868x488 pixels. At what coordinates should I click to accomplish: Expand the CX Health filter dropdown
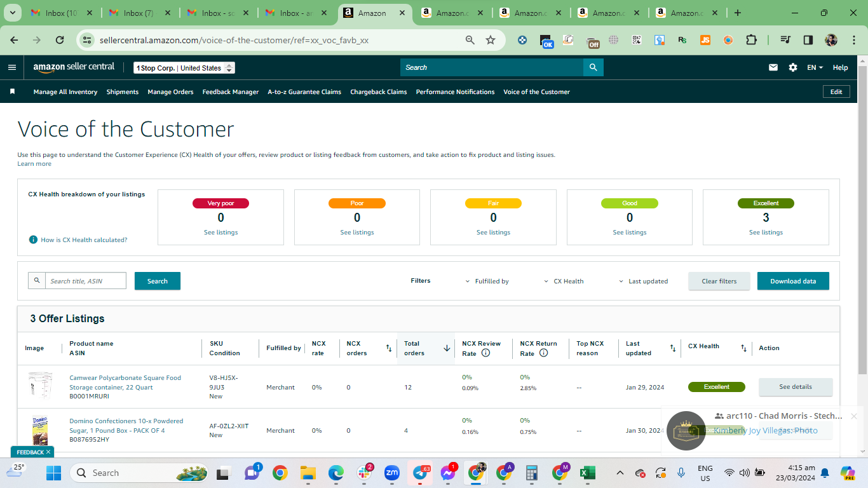(564, 281)
